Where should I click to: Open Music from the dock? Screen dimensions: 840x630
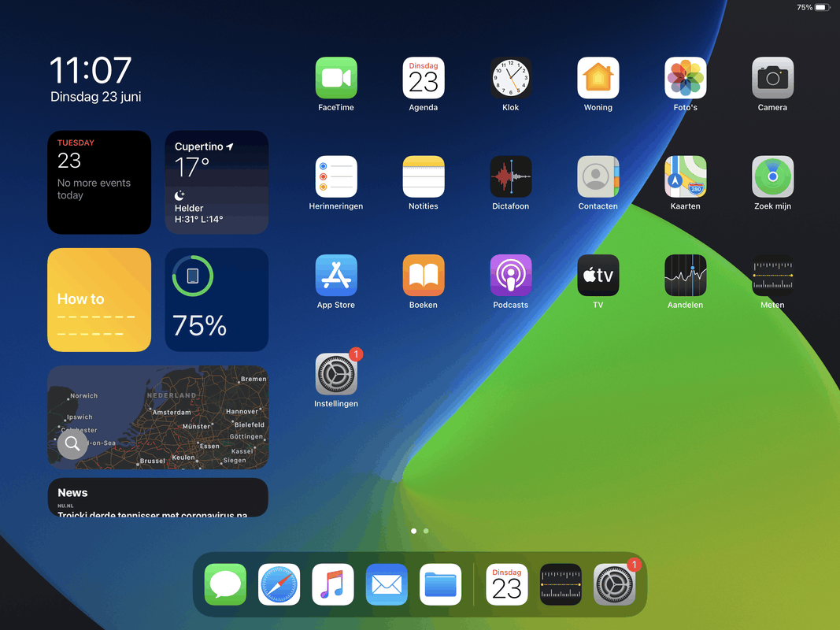point(333,584)
